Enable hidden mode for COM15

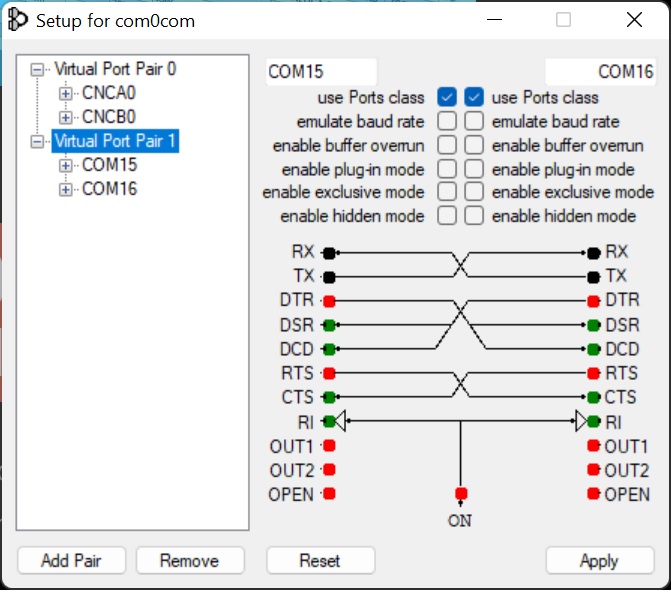(447, 216)
